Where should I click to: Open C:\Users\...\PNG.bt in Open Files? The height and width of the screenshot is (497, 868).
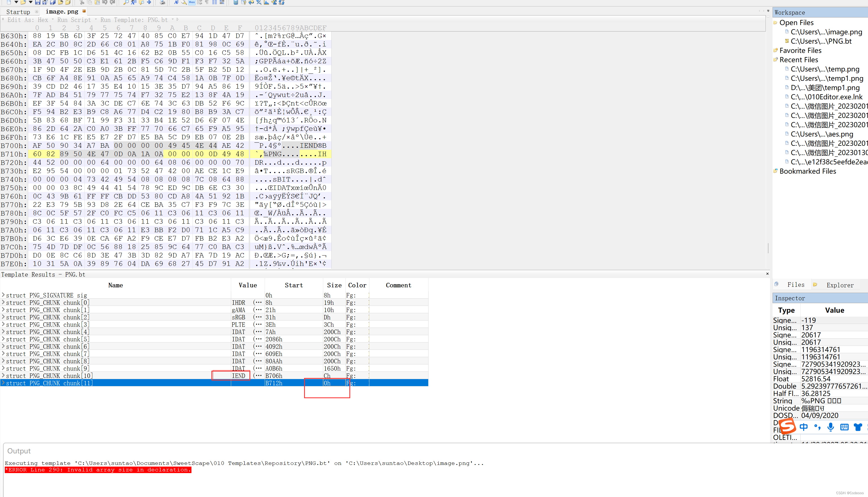pyautogui.click(x=821, y=41)
